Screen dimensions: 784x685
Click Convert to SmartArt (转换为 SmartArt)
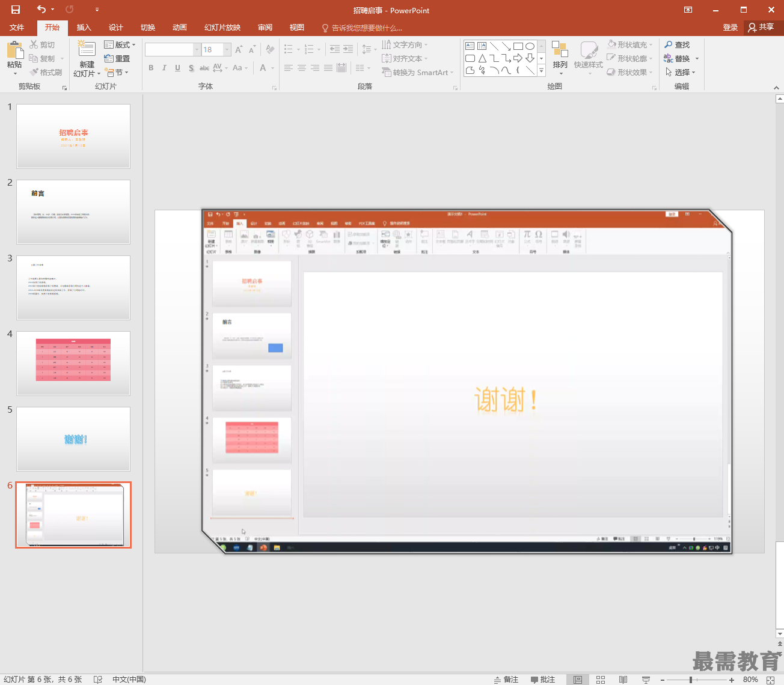click(418, 73)
